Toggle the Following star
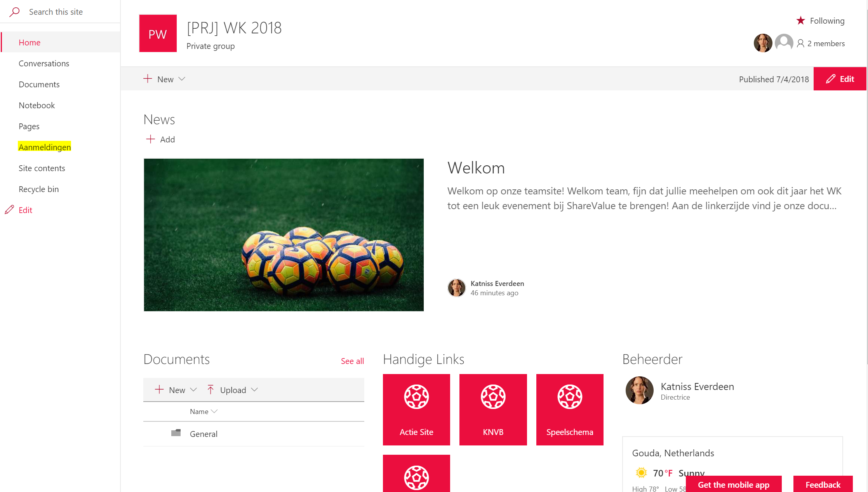868x492 pixels. coord(800,21)
